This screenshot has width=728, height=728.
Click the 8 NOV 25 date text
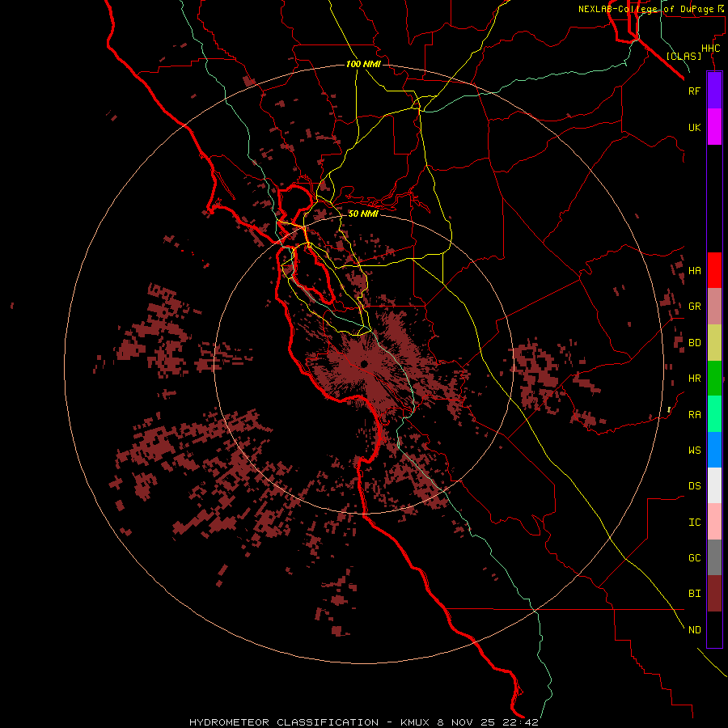[x=466, y=722]
